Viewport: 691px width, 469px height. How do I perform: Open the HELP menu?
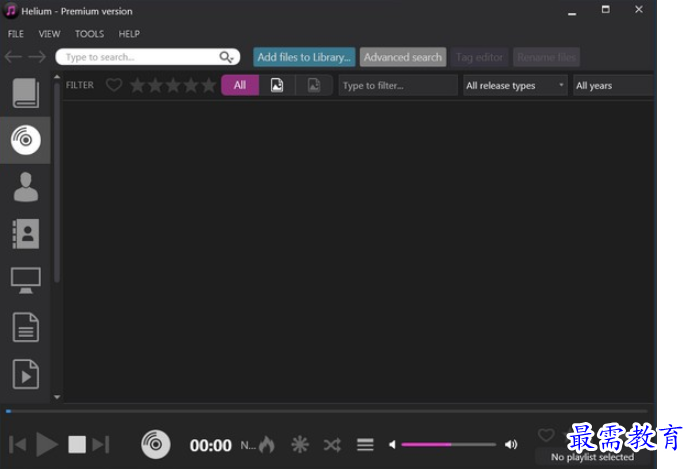(129, 34)
